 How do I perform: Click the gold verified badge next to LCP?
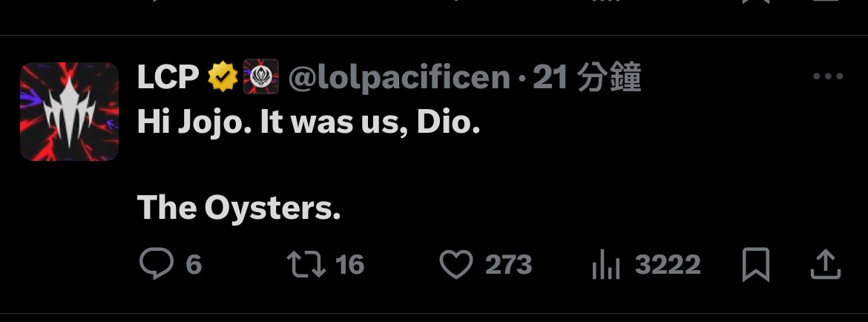pyautogui.click(x=222, y=77)
